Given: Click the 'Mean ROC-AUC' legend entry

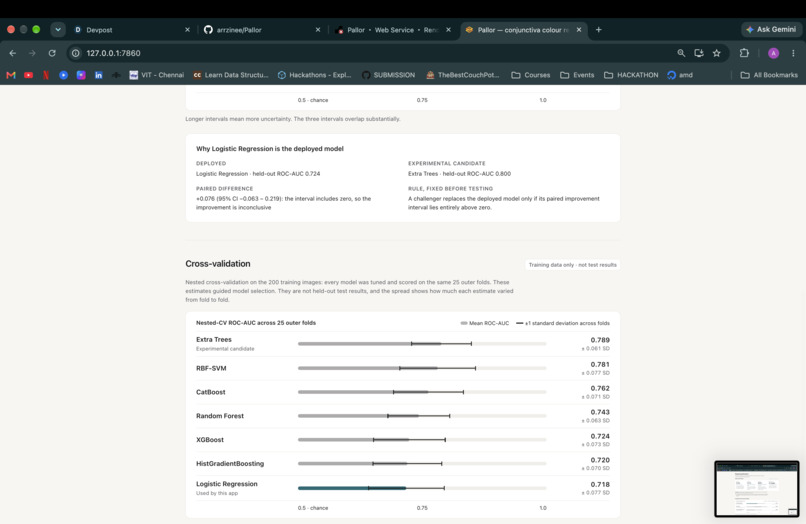Looking at the screenshot, I should [485, 323].
